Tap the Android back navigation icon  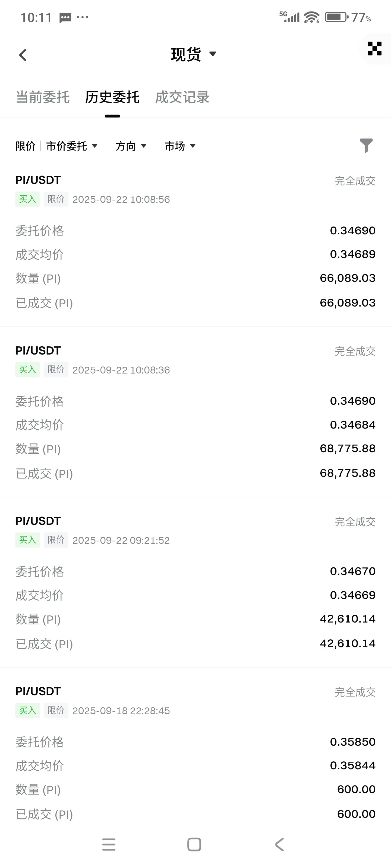click(x=280, y=844)
